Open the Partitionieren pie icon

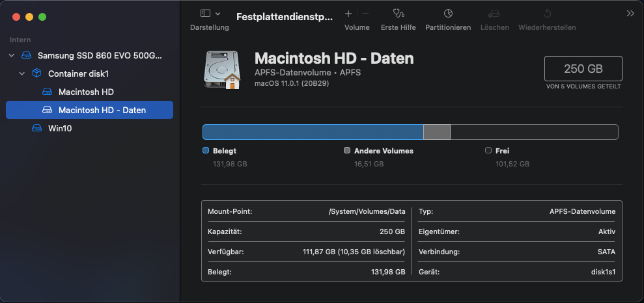[448, 14]
